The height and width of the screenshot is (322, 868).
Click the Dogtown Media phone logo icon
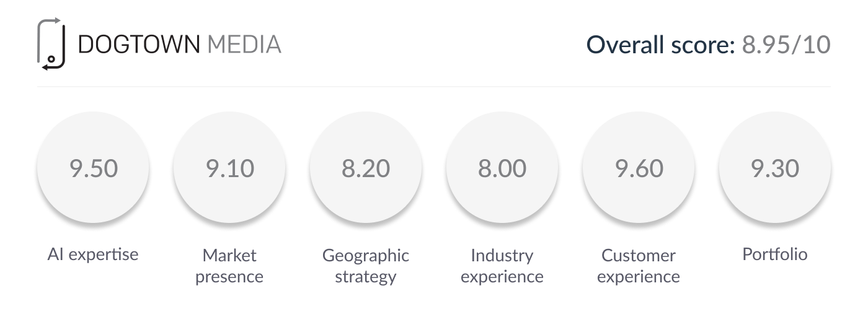[x=51, y=44]
